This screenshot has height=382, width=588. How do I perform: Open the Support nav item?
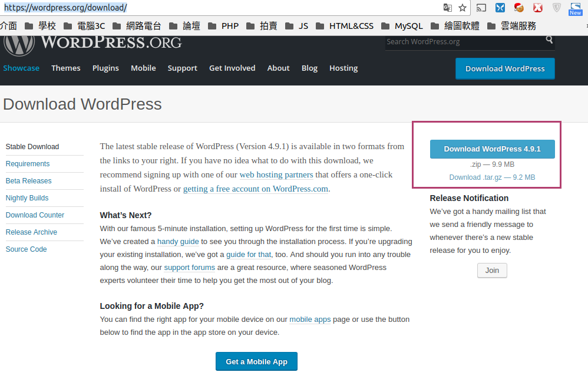(182, 68)
